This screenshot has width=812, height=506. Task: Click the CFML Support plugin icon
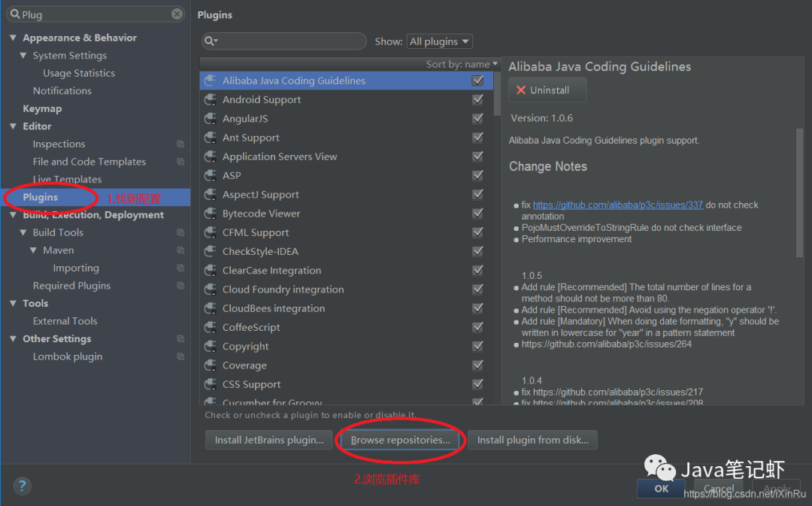(211, 232)
